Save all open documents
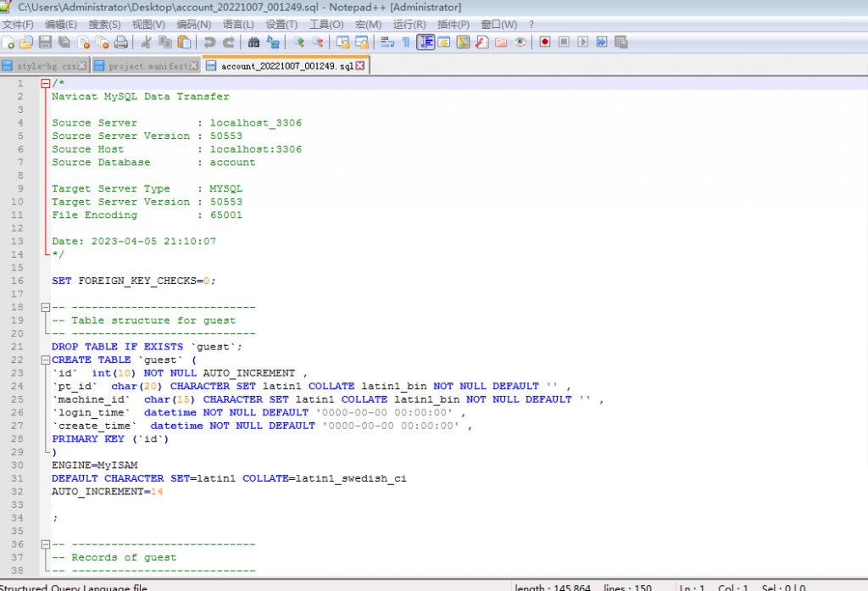Screen dimensions: 868x591 (64, 41)
